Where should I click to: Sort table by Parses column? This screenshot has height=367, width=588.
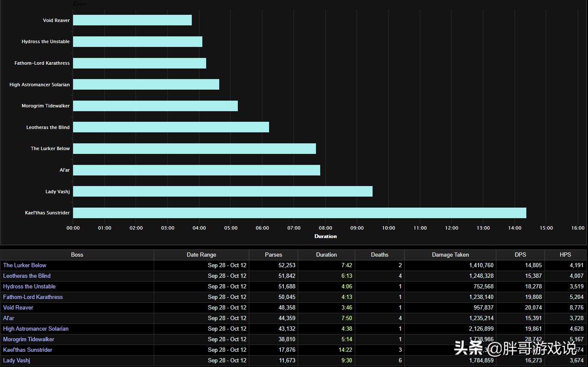(273, 255)
